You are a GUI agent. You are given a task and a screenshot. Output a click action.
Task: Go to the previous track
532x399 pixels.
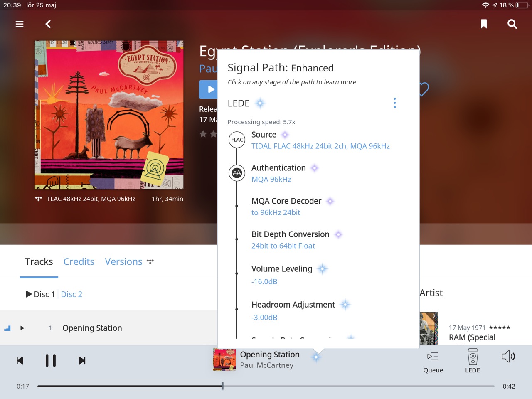tap(20, 360)
